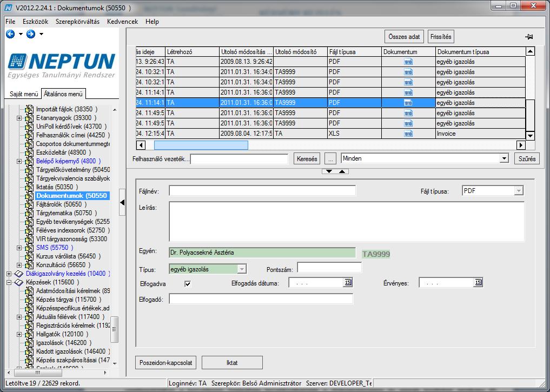This screenshot has width=550, height=392.
Task: Click the blue forward navigation arrow
Action: 31,34
